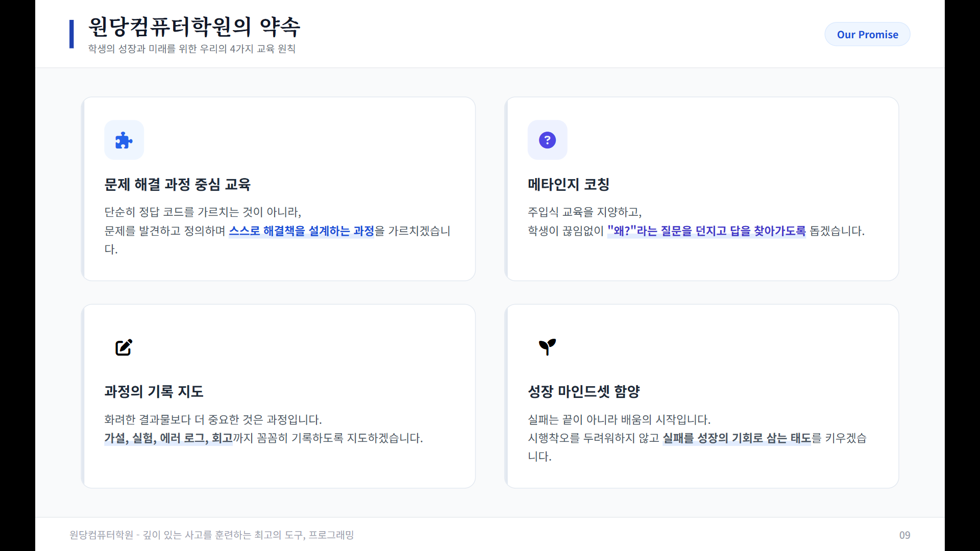The width and height of the screenshot is (980, 551).
Task: Click the page number 09
Action: pyautogui.click(x=904, y=535)
